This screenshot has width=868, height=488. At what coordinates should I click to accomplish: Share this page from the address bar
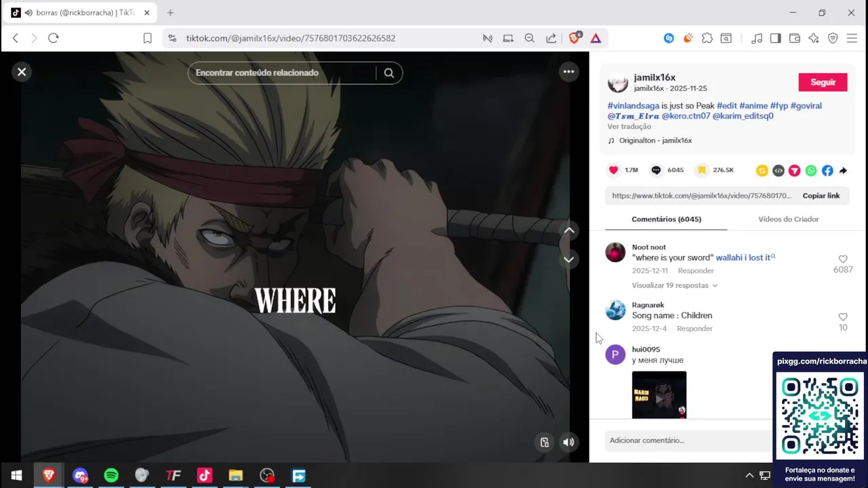point(551,39)
